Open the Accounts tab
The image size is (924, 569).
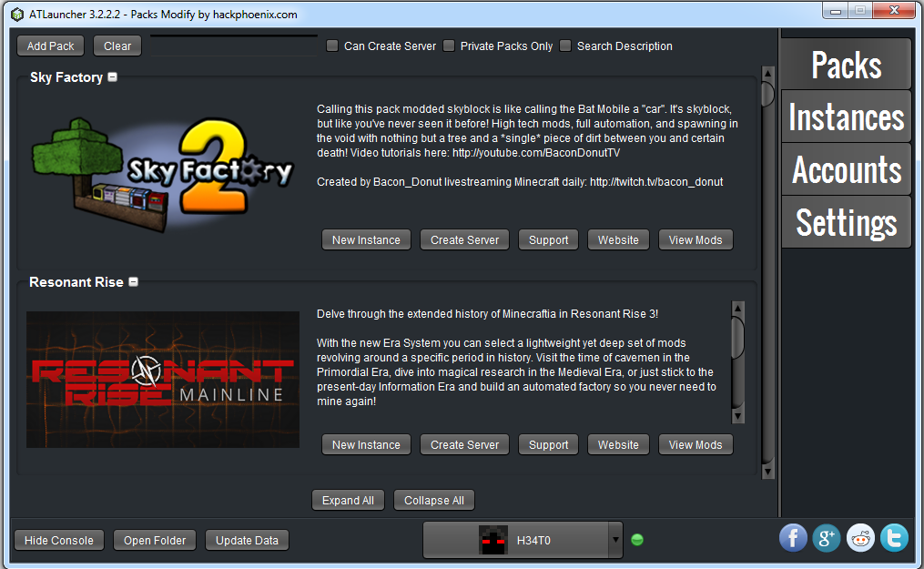[845, 168]
